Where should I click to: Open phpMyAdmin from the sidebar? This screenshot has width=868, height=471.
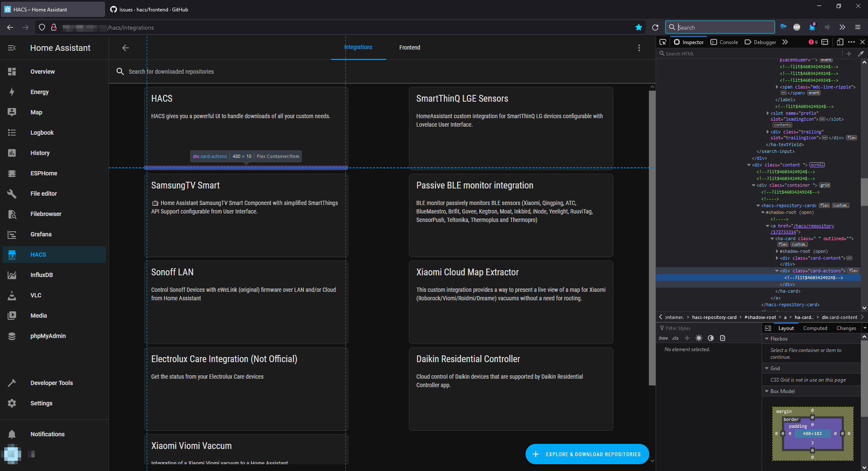click(12, 335)
